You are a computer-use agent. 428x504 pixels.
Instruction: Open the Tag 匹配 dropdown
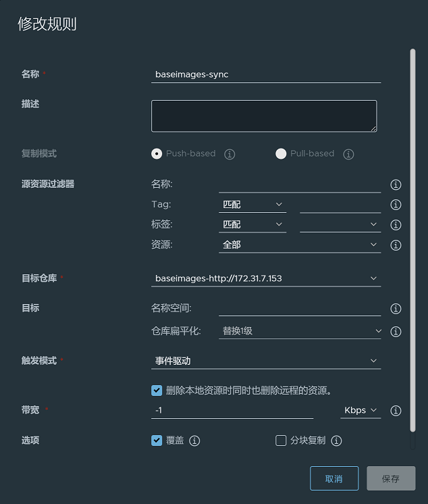(x=253, y=204)
